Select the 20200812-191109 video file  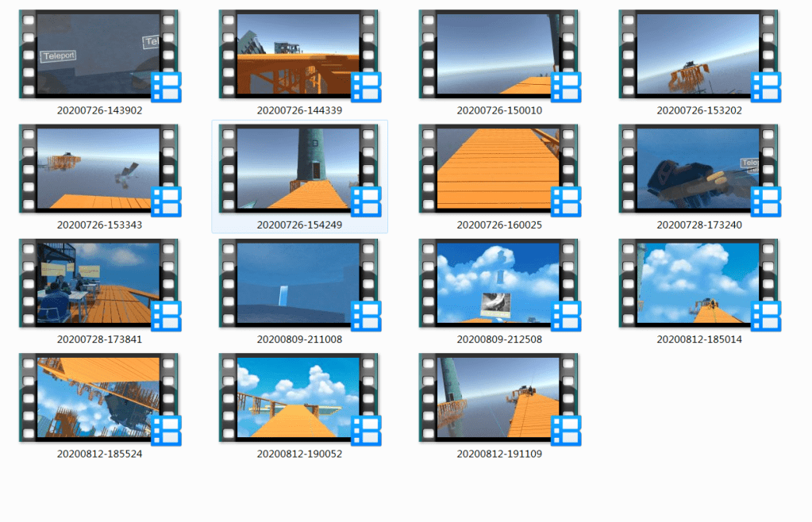click(x=499, y=397)
